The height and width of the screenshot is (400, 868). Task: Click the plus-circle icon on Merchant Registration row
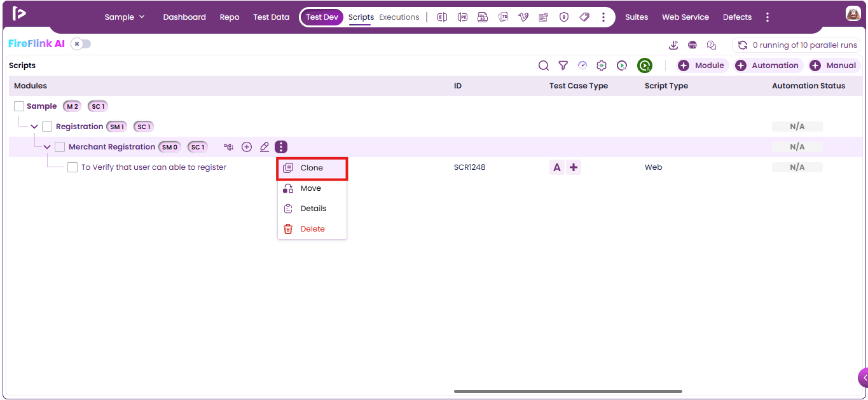(247, 147)
